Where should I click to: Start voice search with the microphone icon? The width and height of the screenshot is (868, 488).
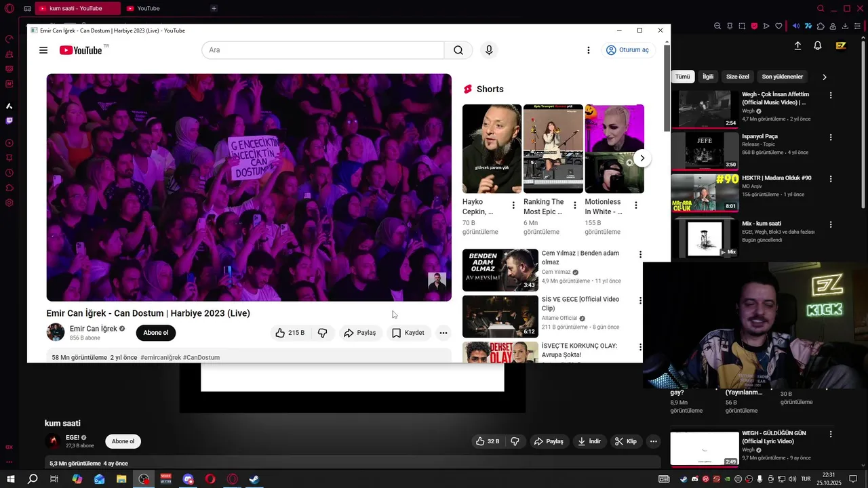[x=489, y=50]
